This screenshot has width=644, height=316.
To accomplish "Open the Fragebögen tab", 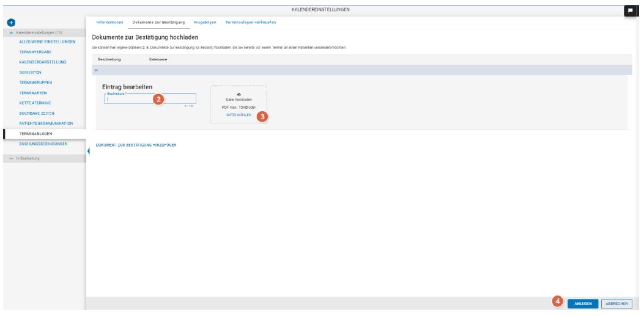I will pyautogui.click(x=205, y=22).
